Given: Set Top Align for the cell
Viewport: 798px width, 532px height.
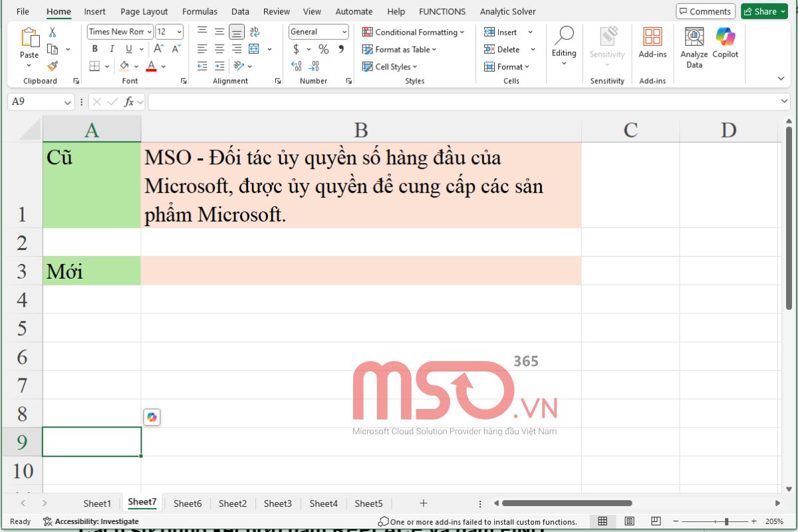Looking at the screenshot, I should [x=202, y=31].
